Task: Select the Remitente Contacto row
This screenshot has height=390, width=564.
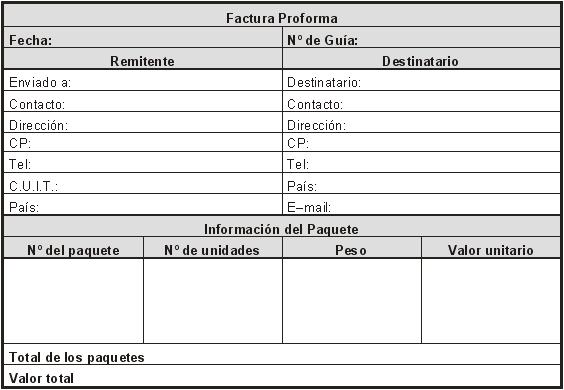Action: pyautogui.click(x=143, y=101)
